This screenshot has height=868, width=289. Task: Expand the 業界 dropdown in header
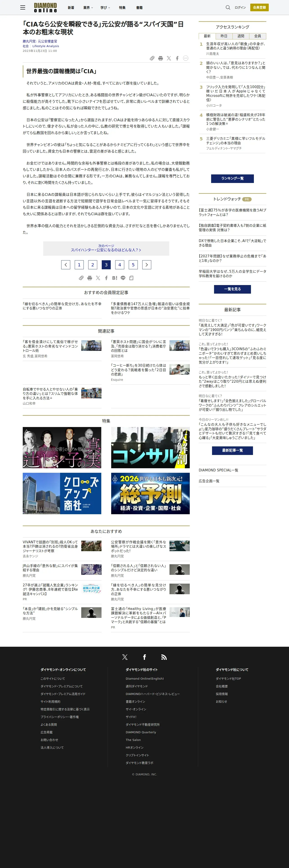[88, 7]
